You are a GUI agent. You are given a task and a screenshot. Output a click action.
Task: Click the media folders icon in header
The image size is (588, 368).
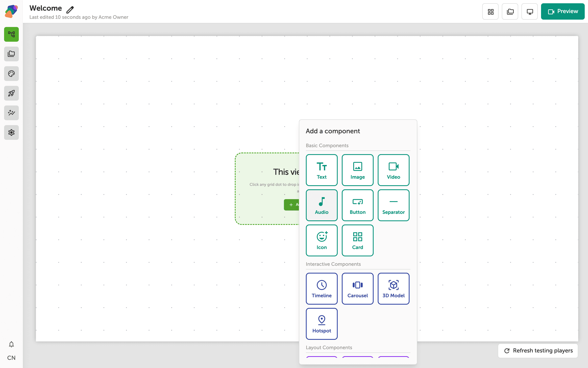click(510, 11)
